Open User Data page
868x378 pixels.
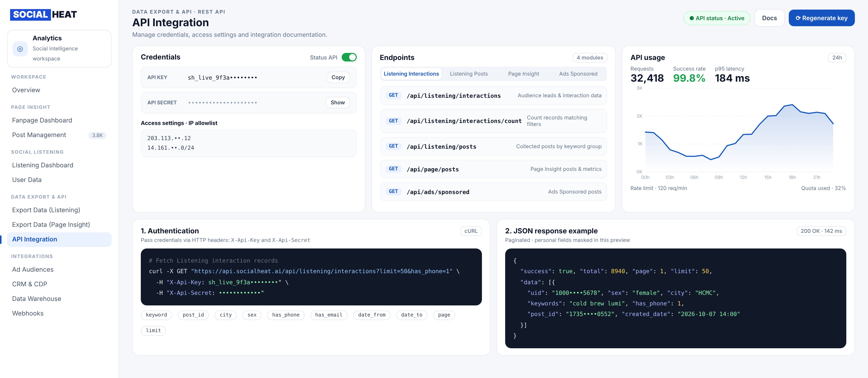click(59, 180)
